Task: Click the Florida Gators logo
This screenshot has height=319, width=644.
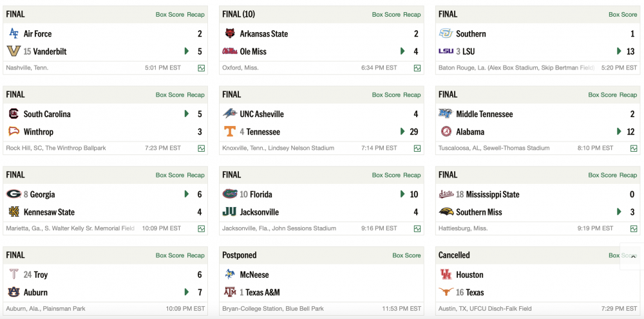Action: [230, 194]
